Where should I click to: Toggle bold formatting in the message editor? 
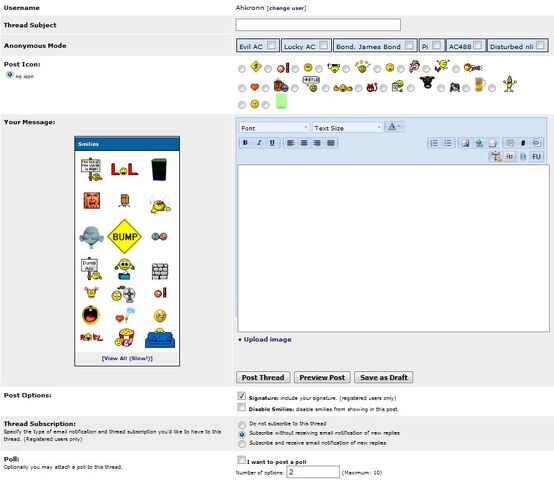click(x=245, y=143)
